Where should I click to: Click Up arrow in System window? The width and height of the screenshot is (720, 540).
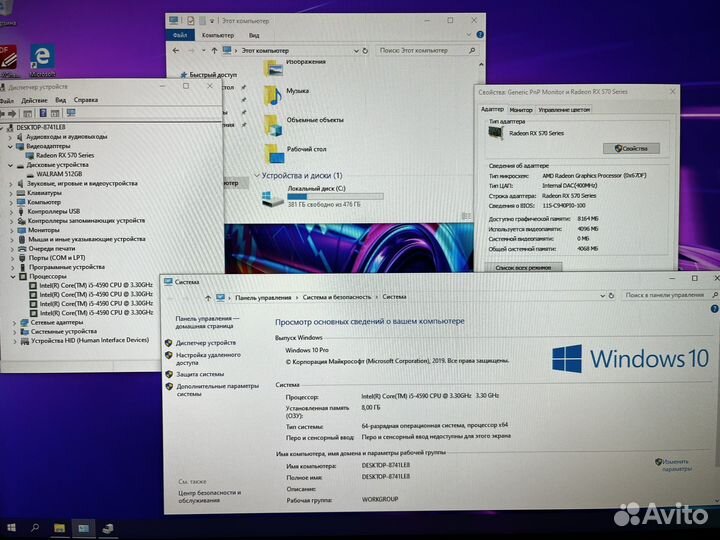click(208, 298)
